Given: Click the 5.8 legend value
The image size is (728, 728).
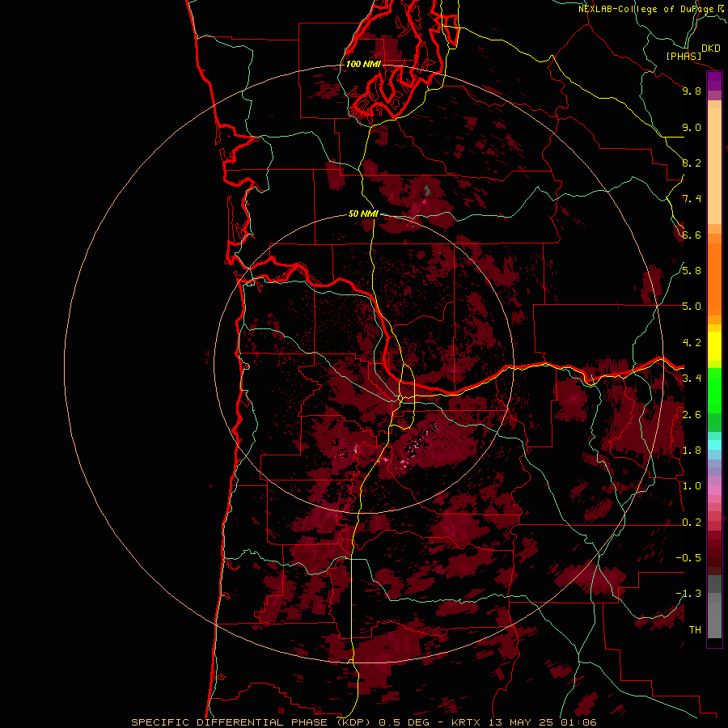Looking at the screenshot, I should [692, 271].
